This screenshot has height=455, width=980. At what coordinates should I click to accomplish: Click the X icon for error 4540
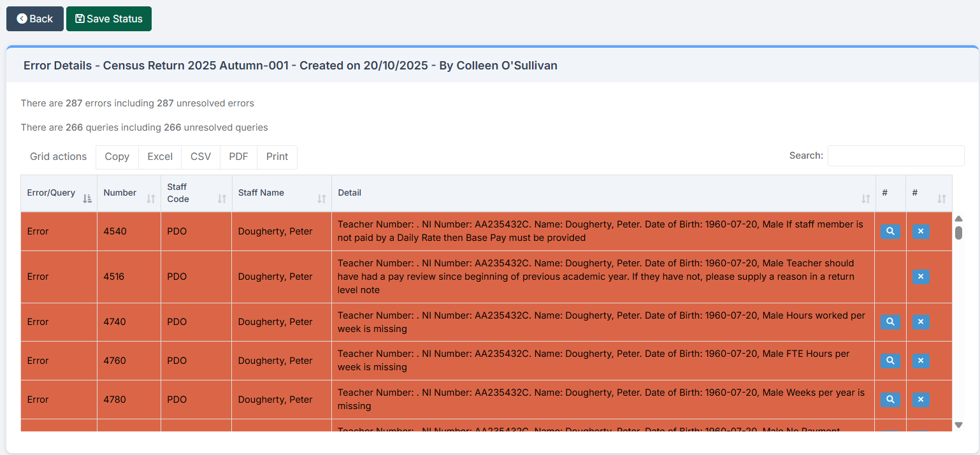pyautogui.click(x=921, y=231)
